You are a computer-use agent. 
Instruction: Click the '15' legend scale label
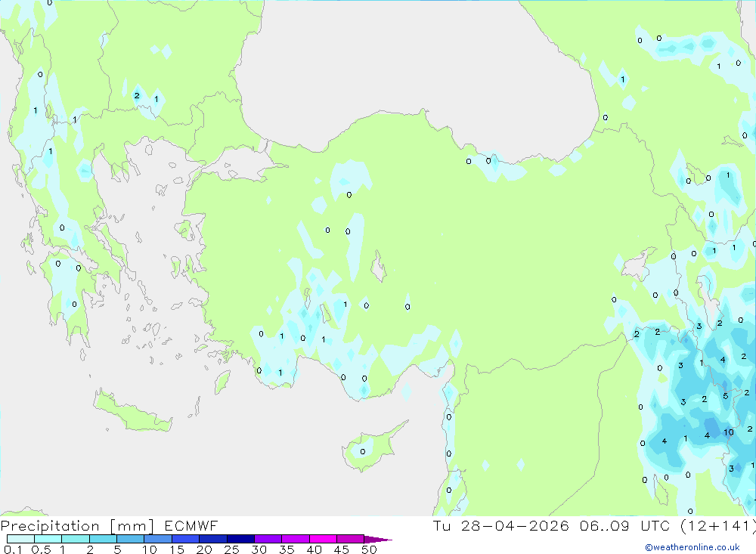tap(177, 549)
